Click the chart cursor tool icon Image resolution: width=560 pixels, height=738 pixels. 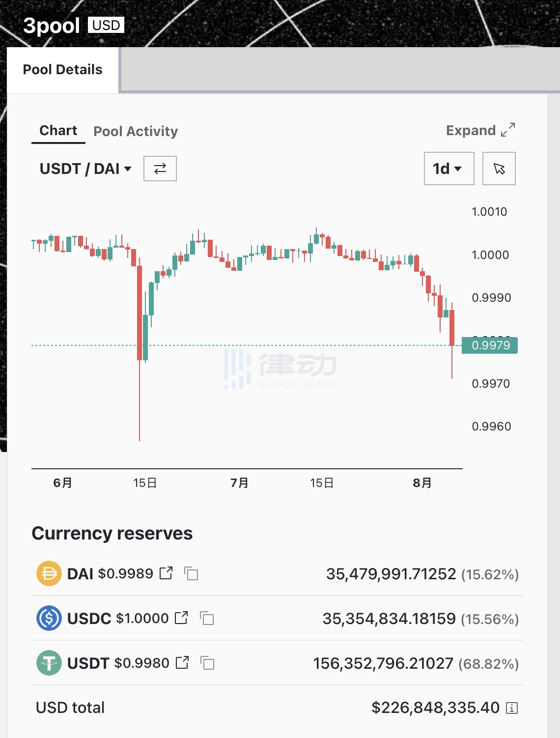pyautogui.click(x=499, y=169)
